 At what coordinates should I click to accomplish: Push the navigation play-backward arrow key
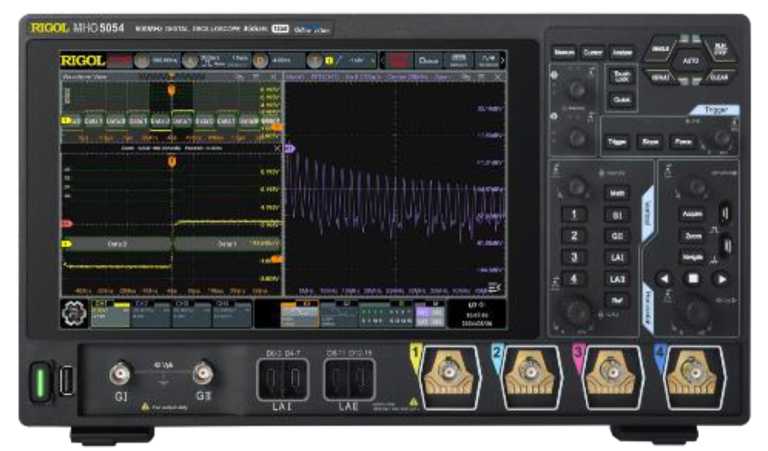coord(664,279)
